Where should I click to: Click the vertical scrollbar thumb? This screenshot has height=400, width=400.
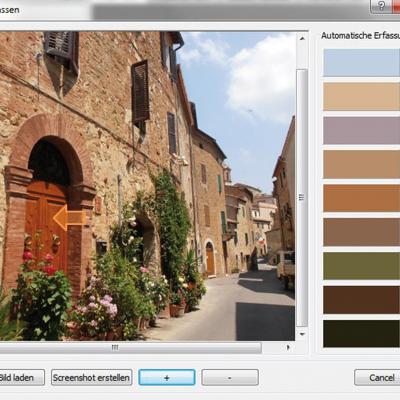point(302,198)
